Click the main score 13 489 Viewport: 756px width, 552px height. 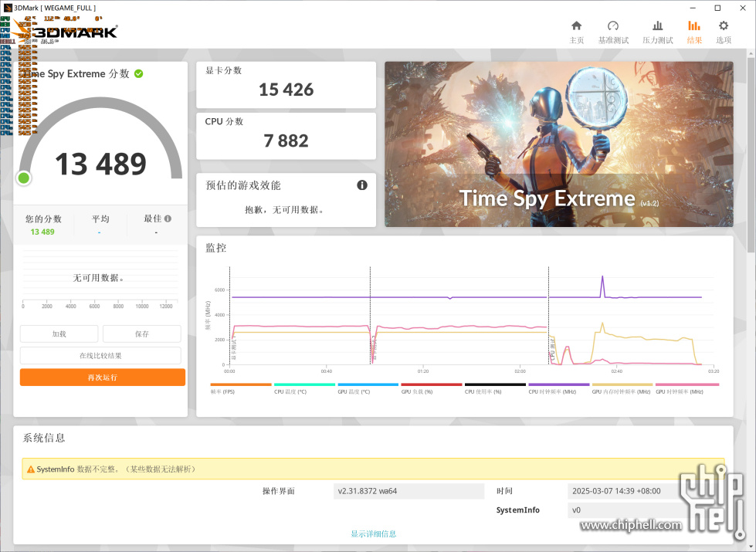pyautogui.click(x=100, y=164)
